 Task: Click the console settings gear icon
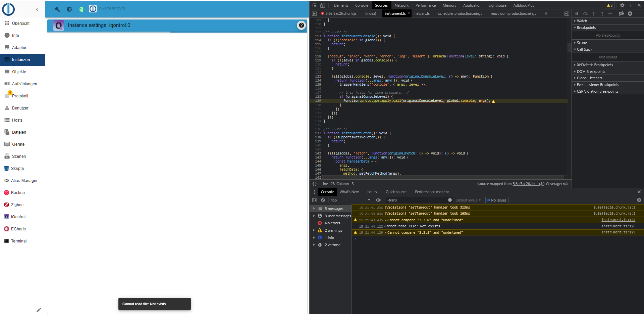pos(639,200)
